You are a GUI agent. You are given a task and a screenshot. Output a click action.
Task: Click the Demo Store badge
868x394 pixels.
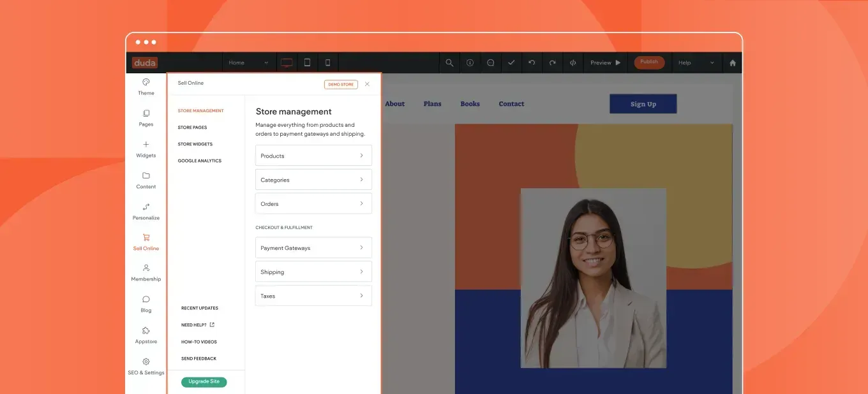pyautogui.click(x=341, y=84)
